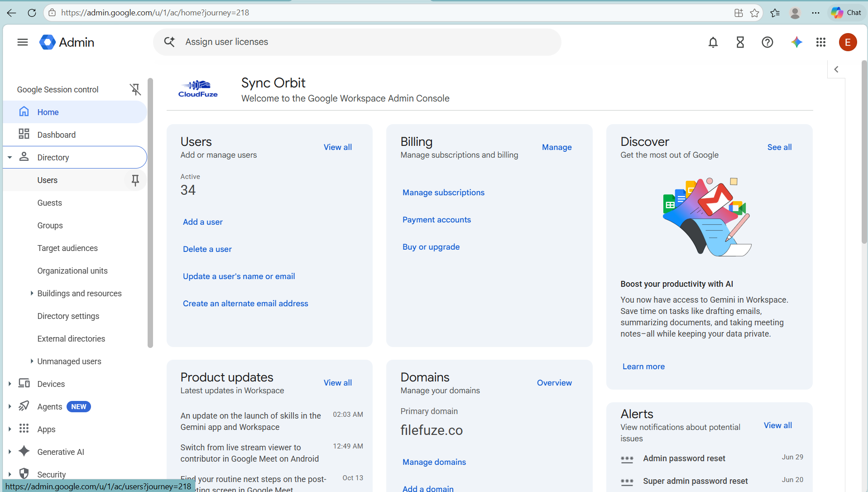This screenshot has height=492, width=868.
Task: Expand the Devices section
Action: [10, 384]
